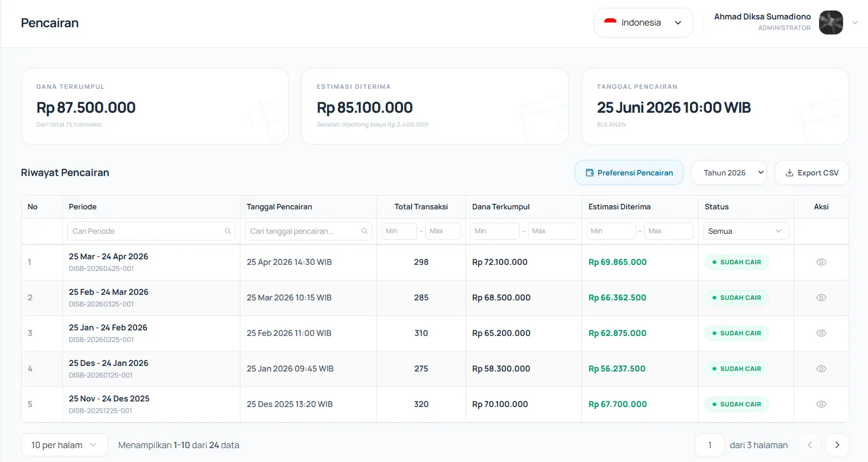Click the search icon in Cari tanggal pencairan field
This screenshot has height=462, width=868.
pos(364,231)
